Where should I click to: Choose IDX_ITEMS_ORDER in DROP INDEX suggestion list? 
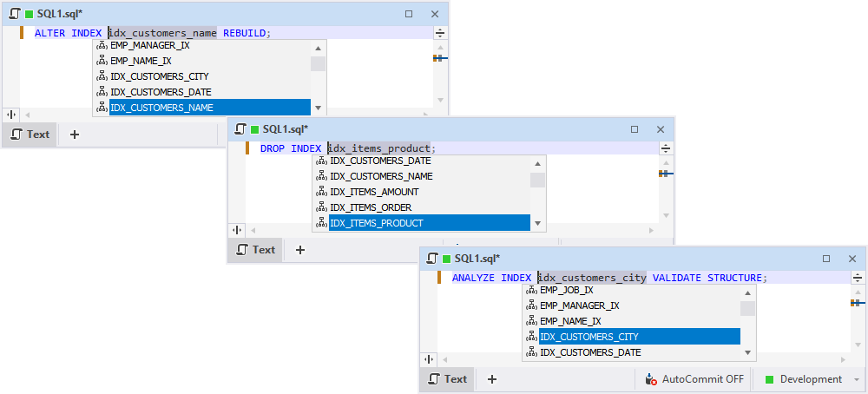pos(421,207)
